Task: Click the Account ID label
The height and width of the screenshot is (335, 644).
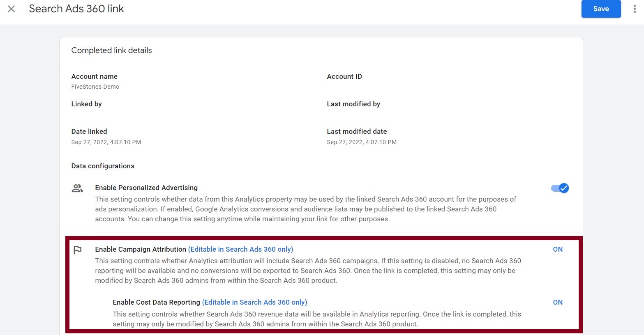Action: [344, 76]
